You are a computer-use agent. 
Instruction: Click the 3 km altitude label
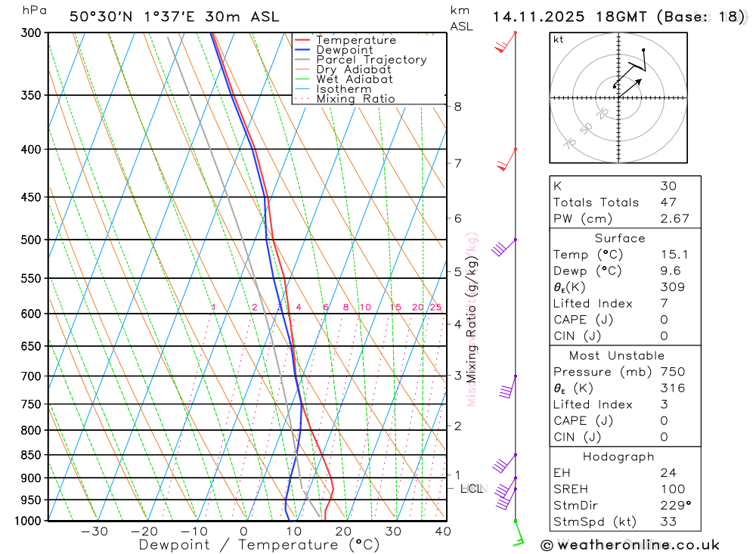click(x=458, y=375)
